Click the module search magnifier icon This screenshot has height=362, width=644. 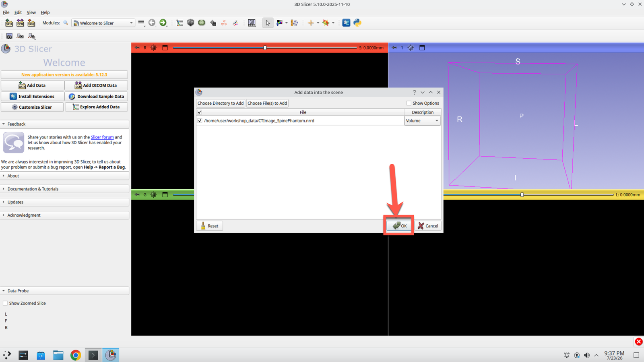click(66, 23)
